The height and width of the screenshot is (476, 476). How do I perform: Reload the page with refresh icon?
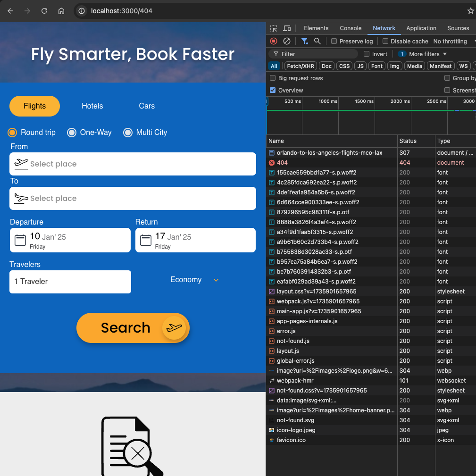(44, 11)
